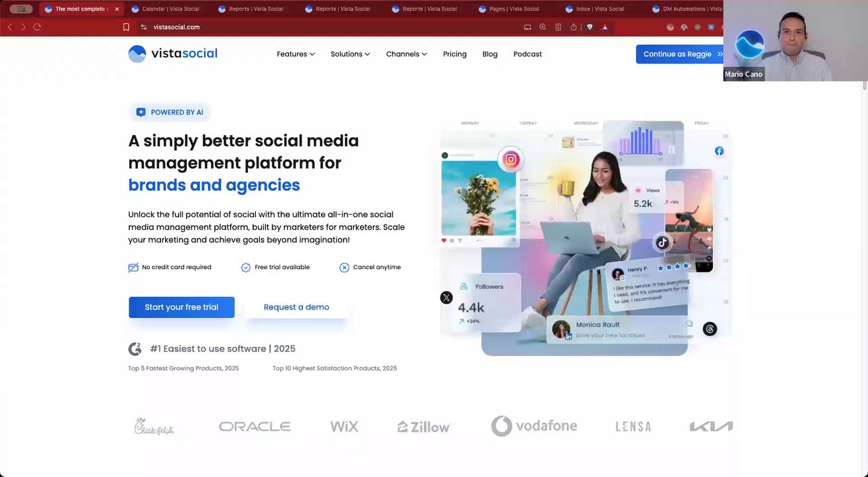Go to the Pricing page

455,54
